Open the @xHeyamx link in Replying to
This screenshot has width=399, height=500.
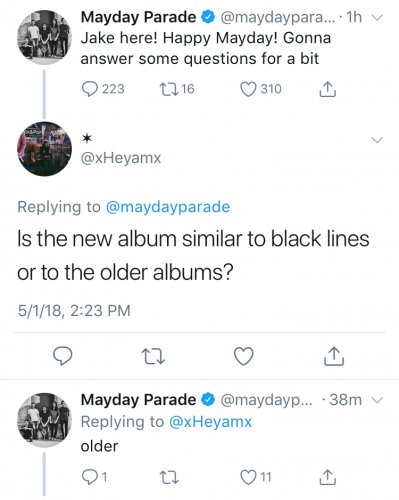click(210, 422)
